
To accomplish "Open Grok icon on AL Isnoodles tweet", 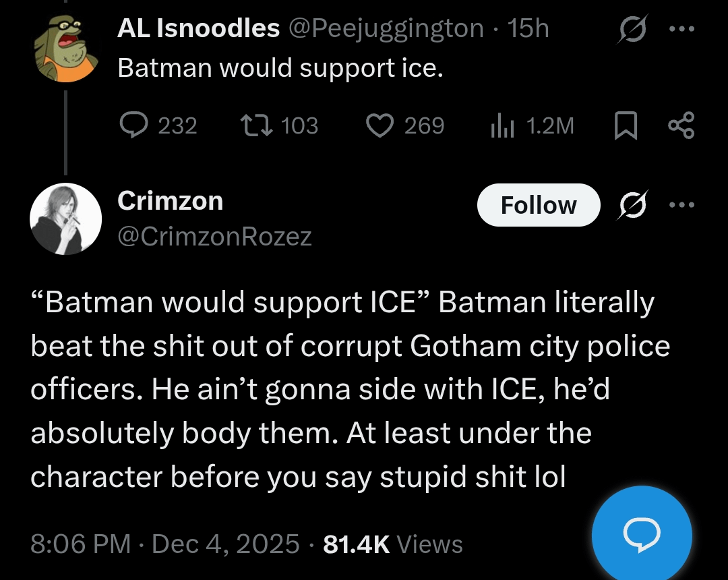I will [632, 30].
